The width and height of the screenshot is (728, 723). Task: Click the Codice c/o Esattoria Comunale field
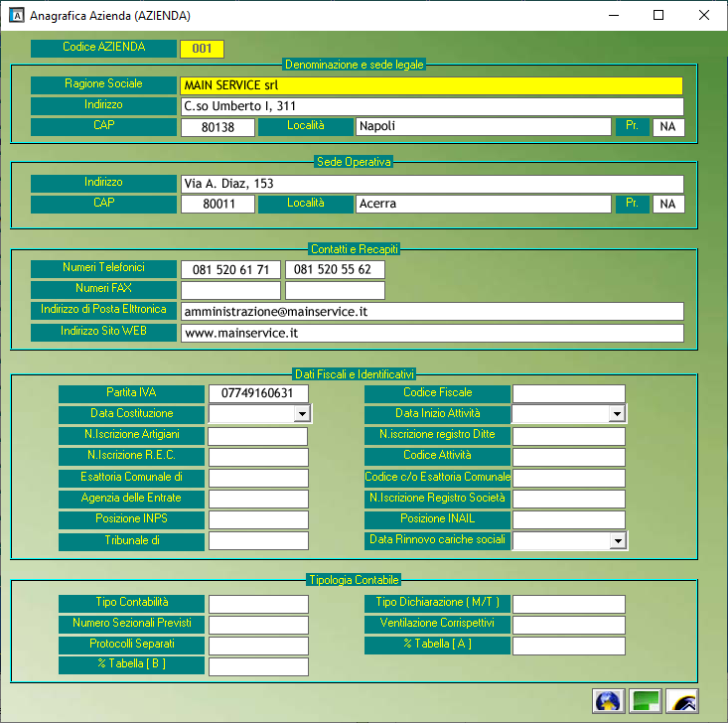[569, 478]
